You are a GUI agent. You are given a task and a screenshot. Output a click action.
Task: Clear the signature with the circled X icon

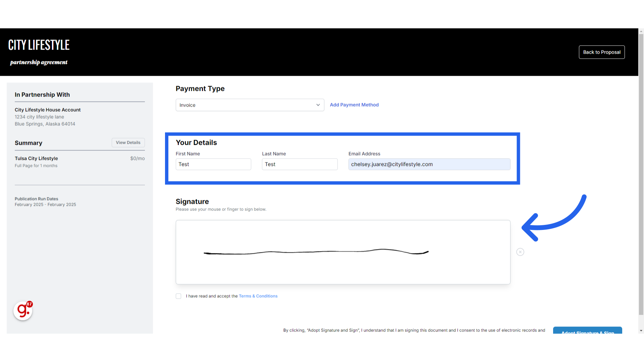click(x=520, y=252)
